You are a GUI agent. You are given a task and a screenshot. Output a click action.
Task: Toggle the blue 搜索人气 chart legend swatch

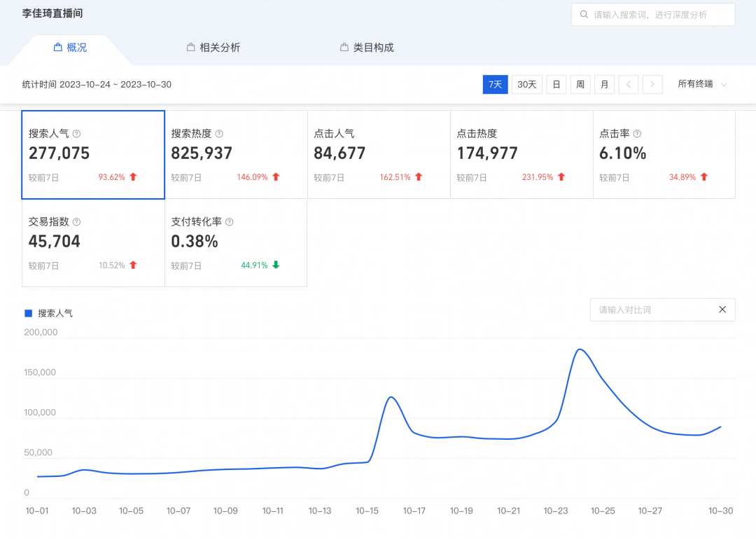[x=29, y=314]
